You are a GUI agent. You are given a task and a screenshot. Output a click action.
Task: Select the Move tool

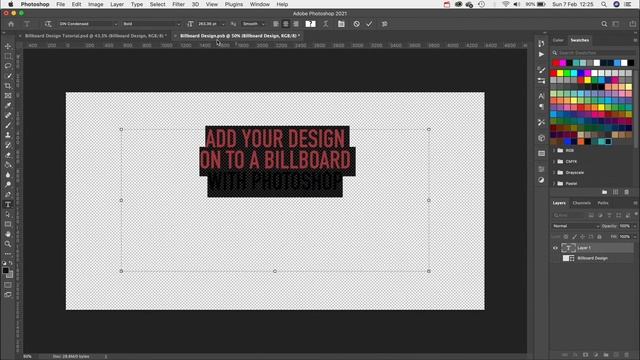pos(8,46)
